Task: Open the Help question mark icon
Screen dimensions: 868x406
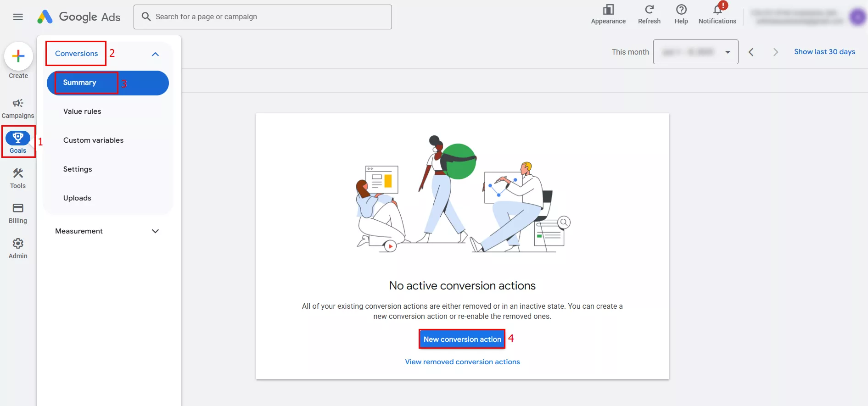Action: [x=681, y=10]
